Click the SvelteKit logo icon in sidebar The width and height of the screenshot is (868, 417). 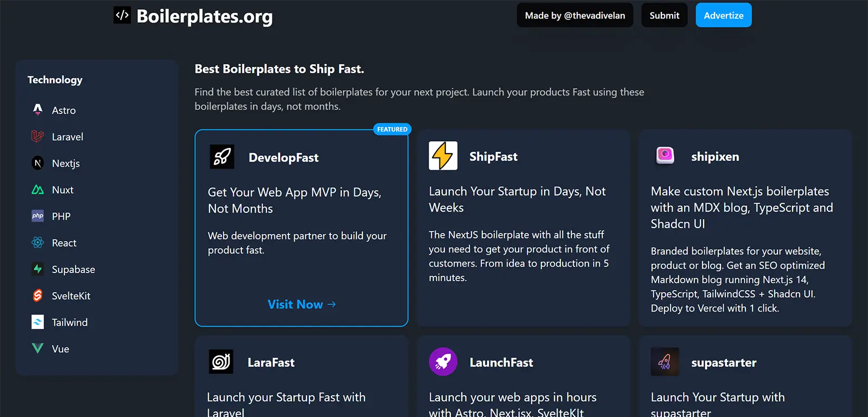click(37, 295)
